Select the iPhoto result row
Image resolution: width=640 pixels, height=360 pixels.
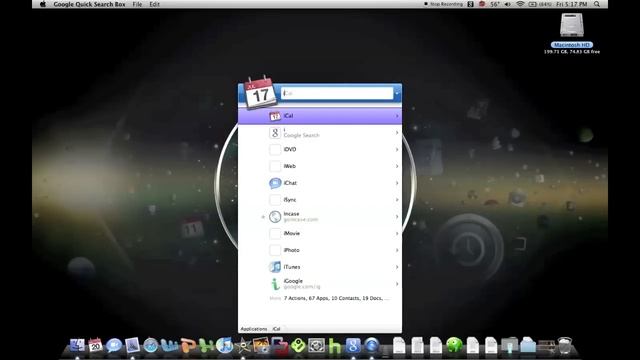[320, 250]
